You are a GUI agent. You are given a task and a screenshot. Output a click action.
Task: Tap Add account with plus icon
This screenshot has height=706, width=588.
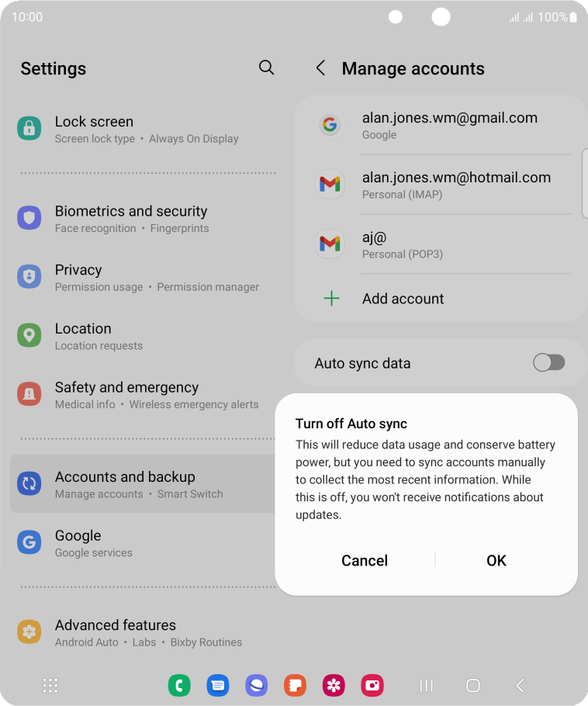click(x=441, y=299)
